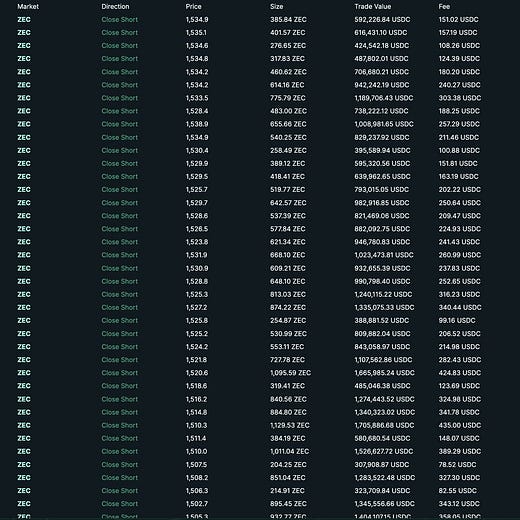Viewport: 520px width, 520px height.
Task: Select the ZEC row priced 1,507.5
Action: (260, 465)
